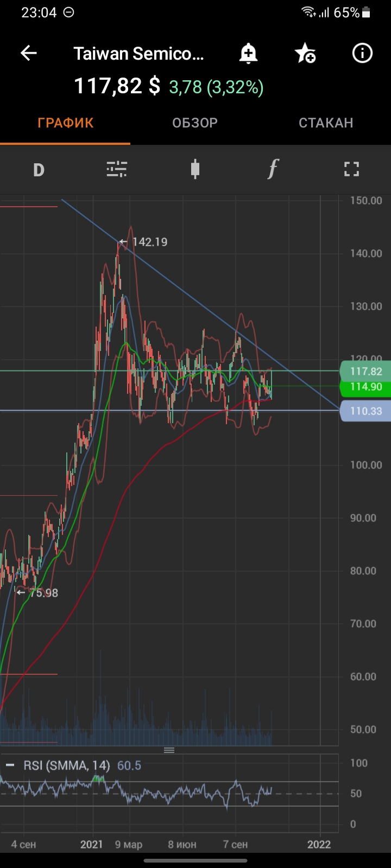Tap the 140.00 price axis label
391x868 pixels.
tap(366, 253)
